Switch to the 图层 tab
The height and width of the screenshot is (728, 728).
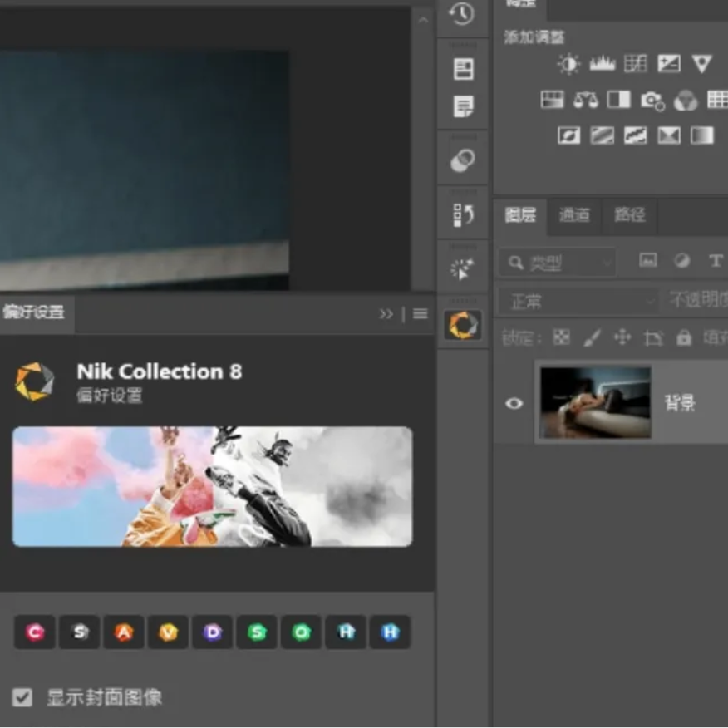click(520, 215)
